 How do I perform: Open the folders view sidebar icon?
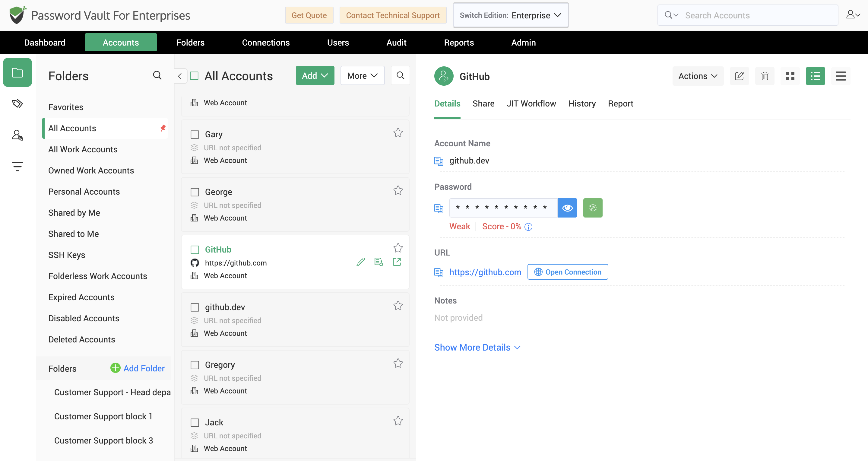click(x=17, y=72)
